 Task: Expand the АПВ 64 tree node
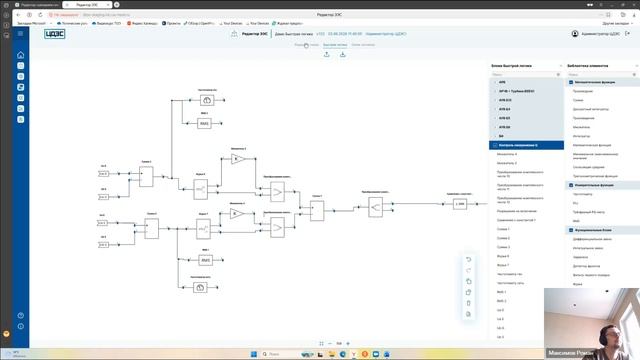point(496,109)
